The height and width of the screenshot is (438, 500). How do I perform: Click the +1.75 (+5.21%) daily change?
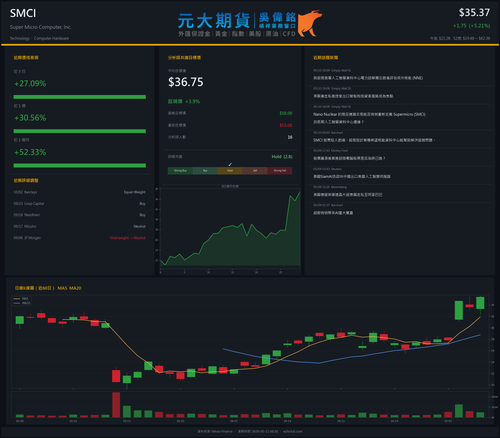[471, 26]
